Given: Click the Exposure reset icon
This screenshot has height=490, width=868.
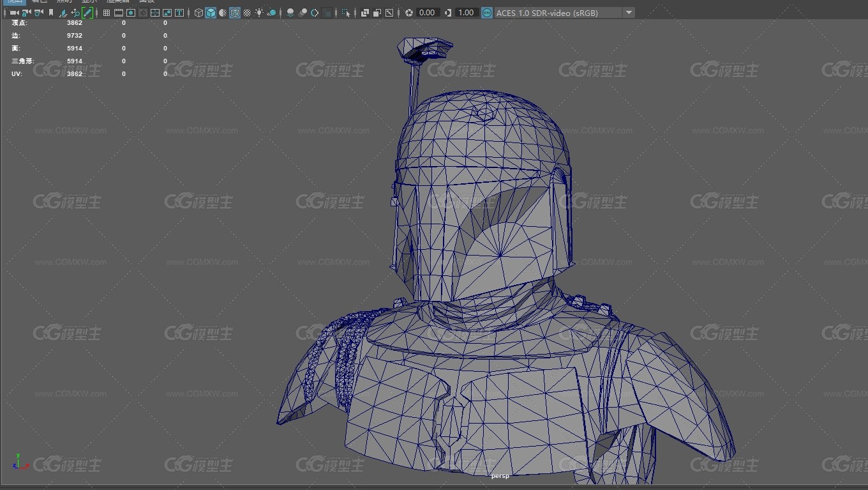Looking at the screenshot, I should coord(409,13).
